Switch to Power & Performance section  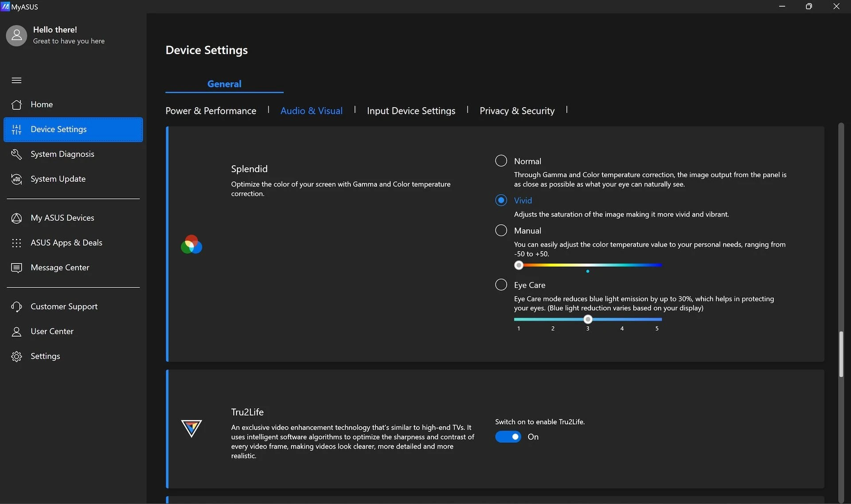click(x=211, y=111)
